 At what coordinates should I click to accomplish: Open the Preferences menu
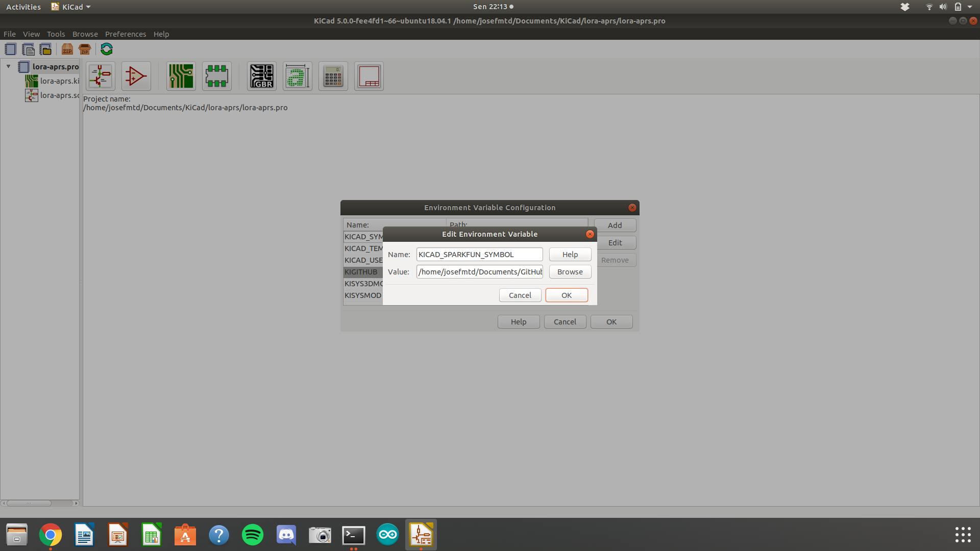tap(126, 34)
